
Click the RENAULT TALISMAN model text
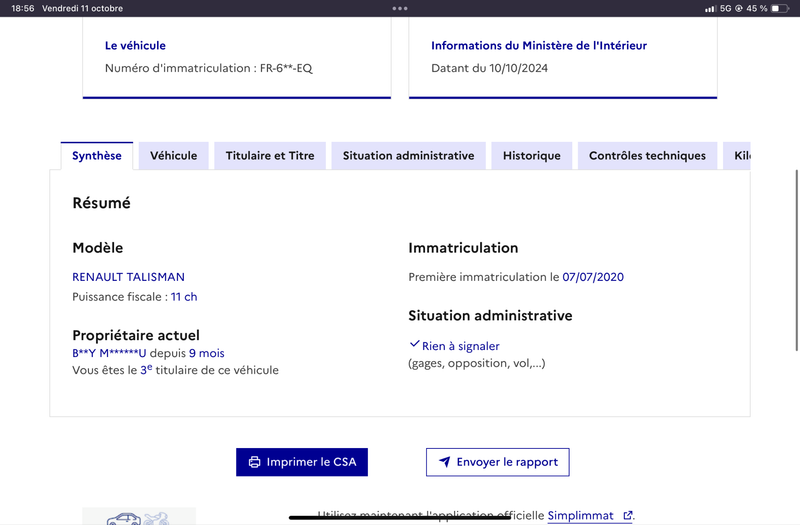click(129, 277)
